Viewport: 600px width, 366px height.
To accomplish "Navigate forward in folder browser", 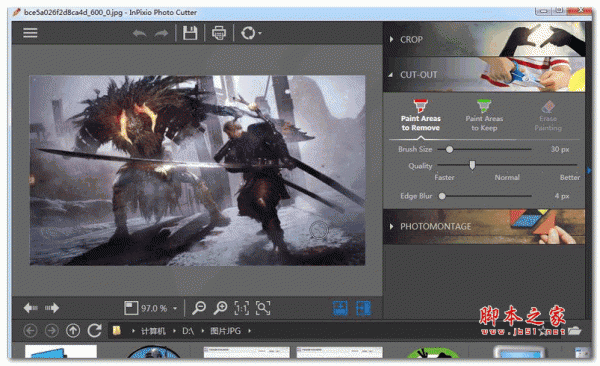I will (x=51, y=331).
